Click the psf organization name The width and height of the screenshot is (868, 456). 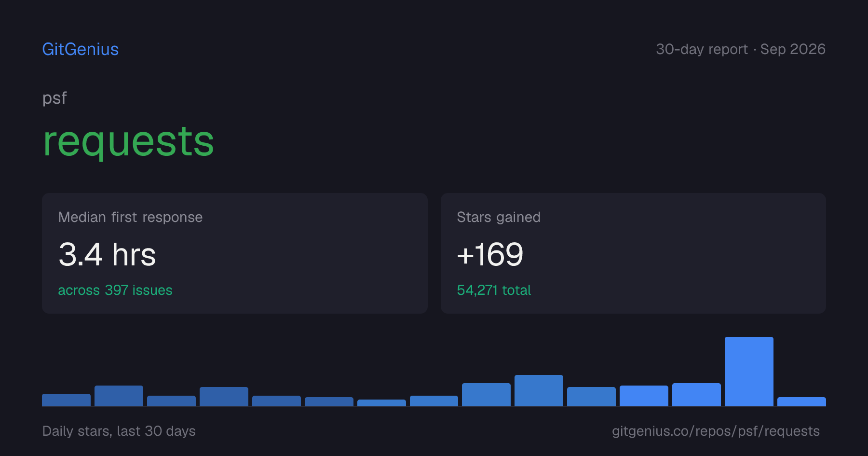[54, 98]
